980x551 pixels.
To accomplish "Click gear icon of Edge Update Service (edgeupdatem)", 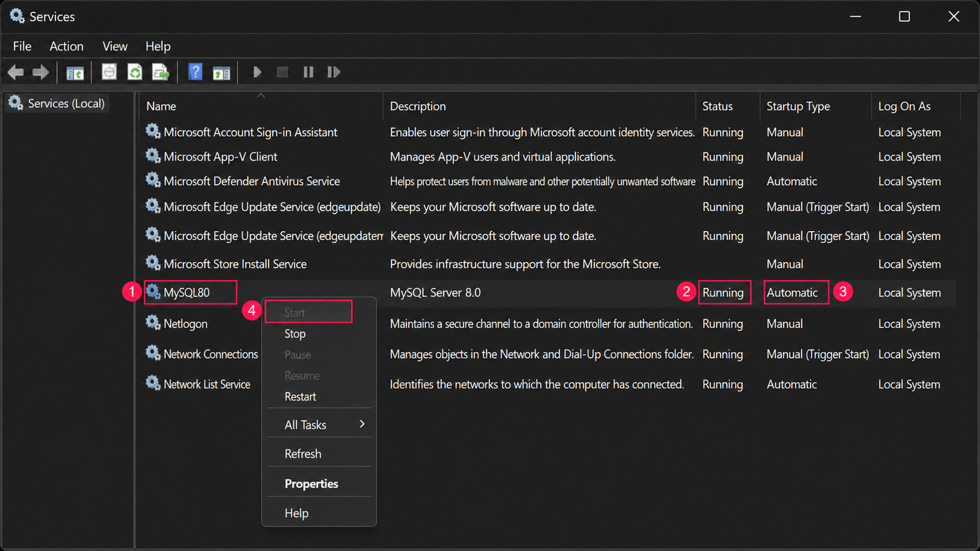I will click(153, 235).
